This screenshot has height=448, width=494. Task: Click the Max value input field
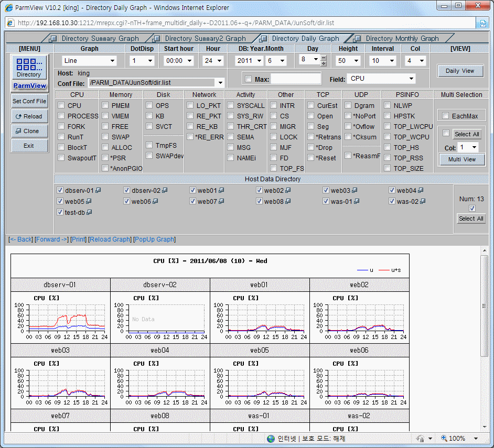coord(296,79)
